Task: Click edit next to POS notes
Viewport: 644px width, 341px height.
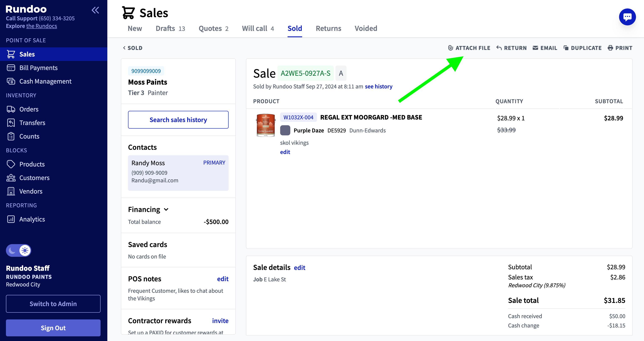Action: (x=222, y=279)
